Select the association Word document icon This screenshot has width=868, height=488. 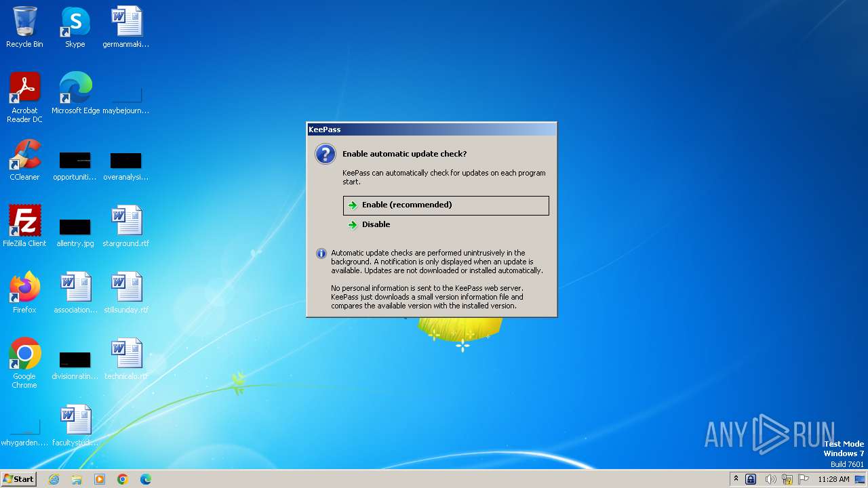pos(75,293)
